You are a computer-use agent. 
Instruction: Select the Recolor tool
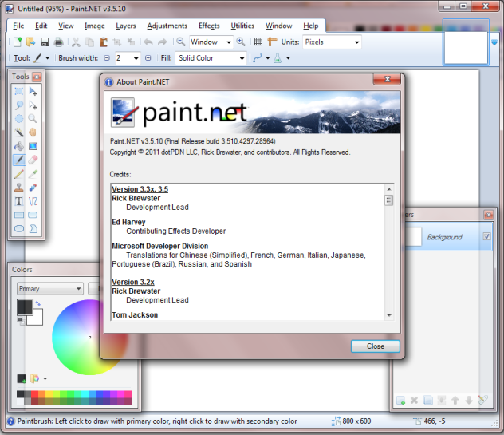pos(33,188)
